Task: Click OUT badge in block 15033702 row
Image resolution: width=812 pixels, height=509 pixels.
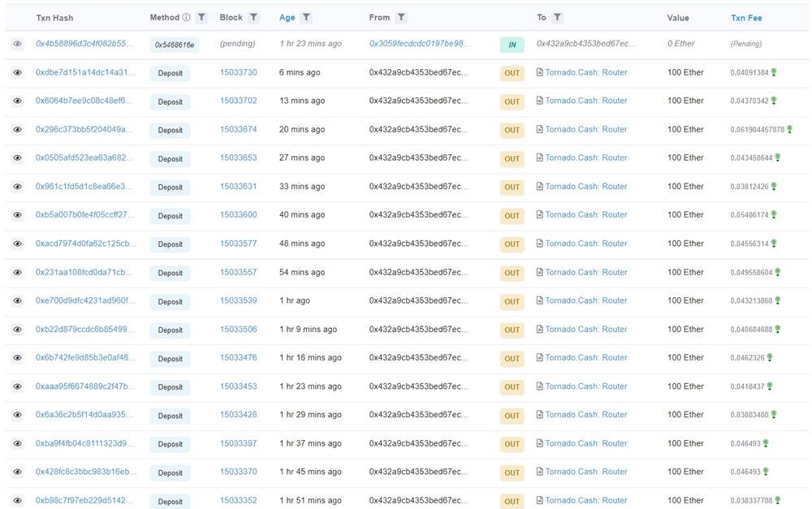Action: point(512,102)
